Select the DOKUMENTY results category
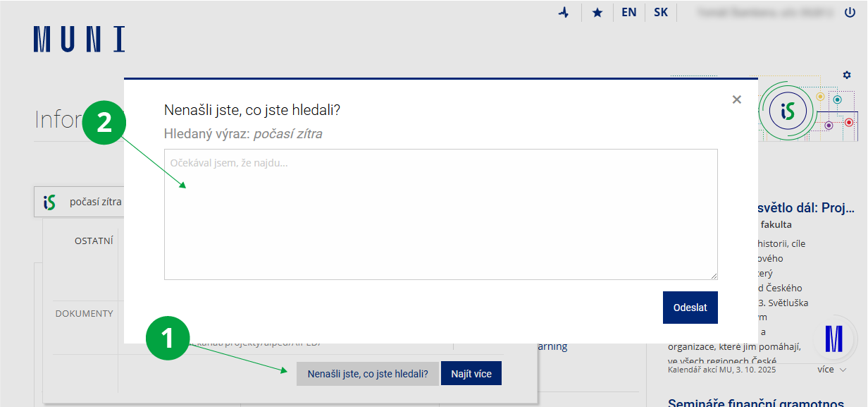Image resolution: width=868 pixels, height=407 pixels. pyautogui.click(x=84, y=313)
